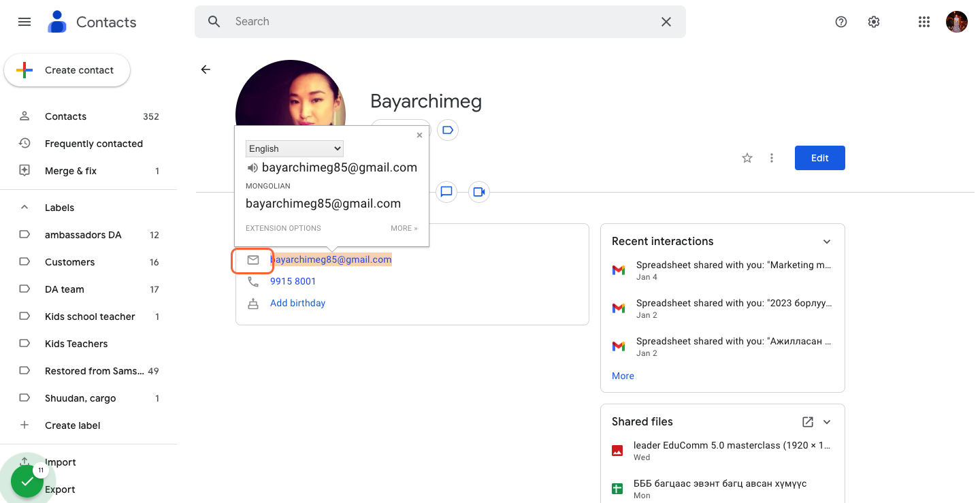Open Frequently contacted
The width and height of the screenshot is (980, 503).
[x=88, y=144]
